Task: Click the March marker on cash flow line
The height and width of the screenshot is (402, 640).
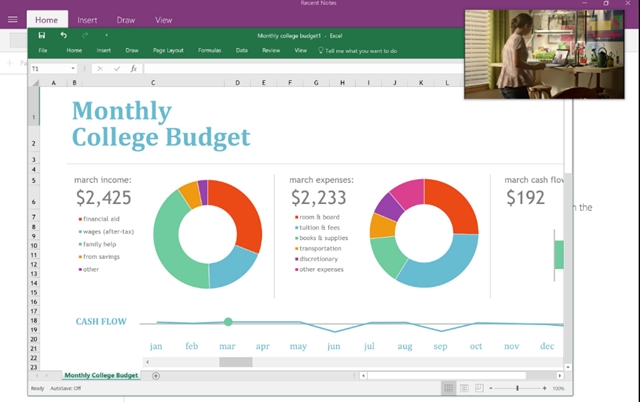Action: pos(228,321)
